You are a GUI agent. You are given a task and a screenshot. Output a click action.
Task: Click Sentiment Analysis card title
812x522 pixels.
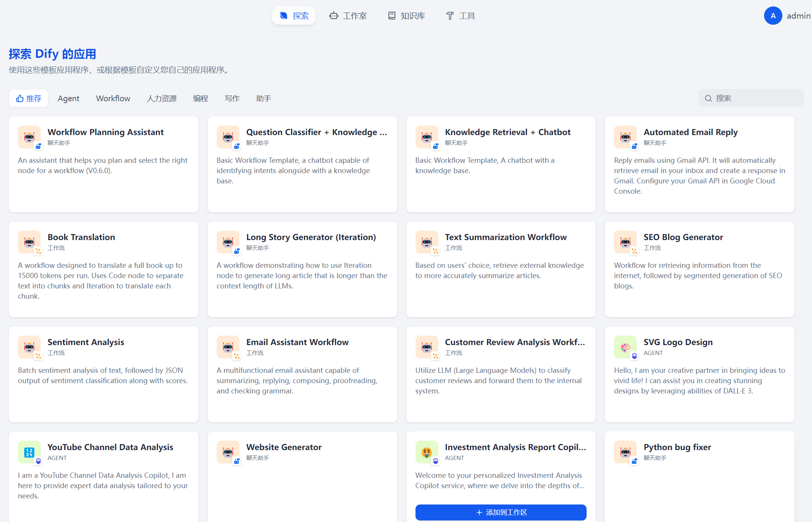tap(86, 342)
